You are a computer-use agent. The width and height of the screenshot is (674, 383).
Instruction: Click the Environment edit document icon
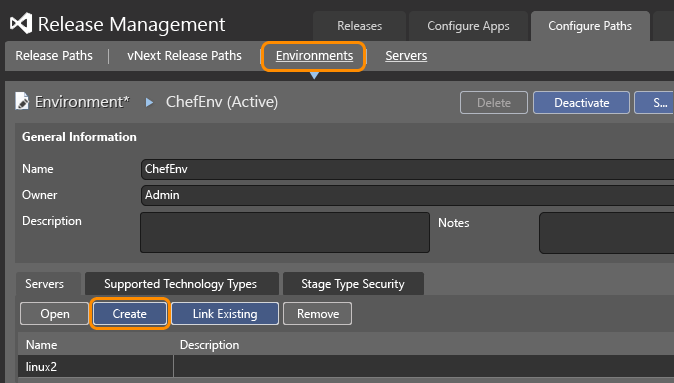click(22, 101)
